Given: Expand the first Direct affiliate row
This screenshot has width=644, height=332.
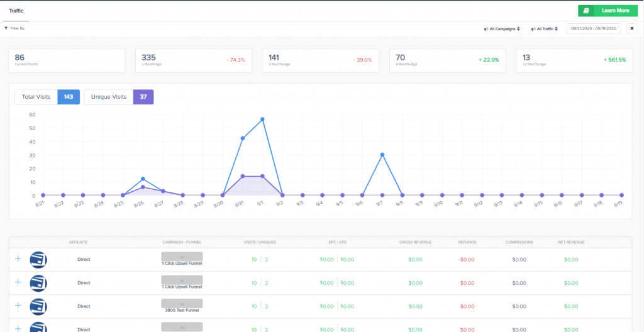Looking at the screenshot, I should point(18,258).
